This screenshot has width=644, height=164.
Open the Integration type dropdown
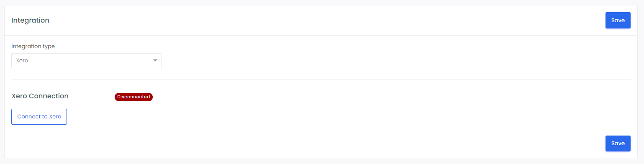coord(87,61)
